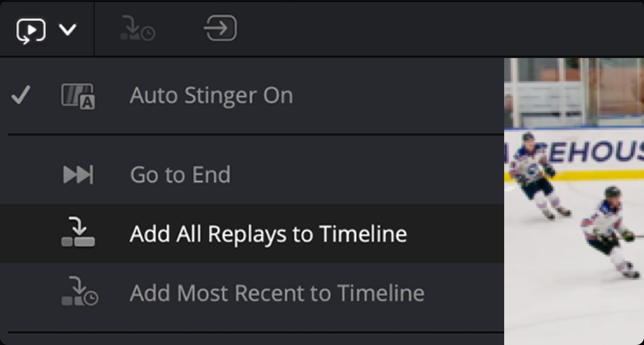Screen dimensions: 644x345
Task: Click the arrow-into-box toolbar icon
Action: point(220,29)
